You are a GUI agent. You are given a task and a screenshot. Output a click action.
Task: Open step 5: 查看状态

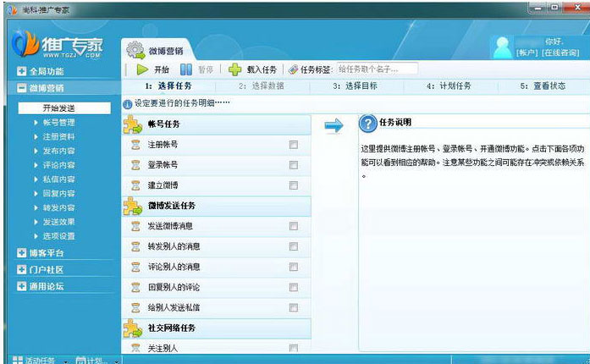(x=543, y=85)
